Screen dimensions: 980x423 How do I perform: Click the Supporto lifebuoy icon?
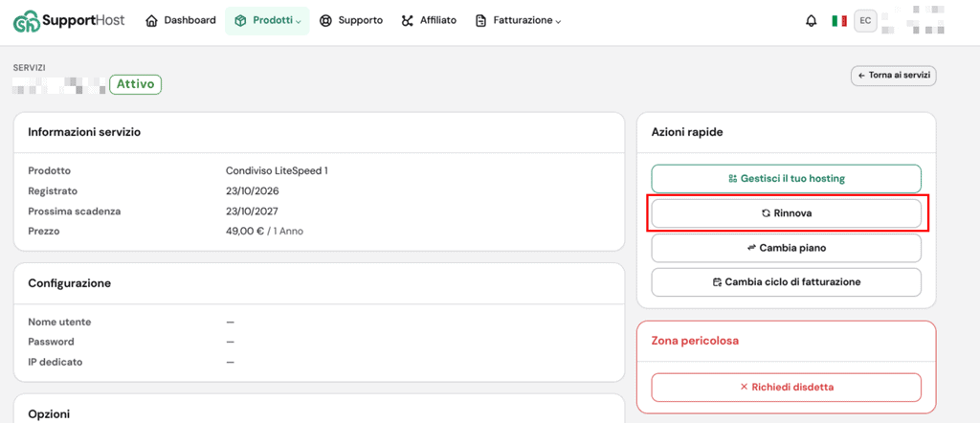pyautogui.click(x=325, y=21)
